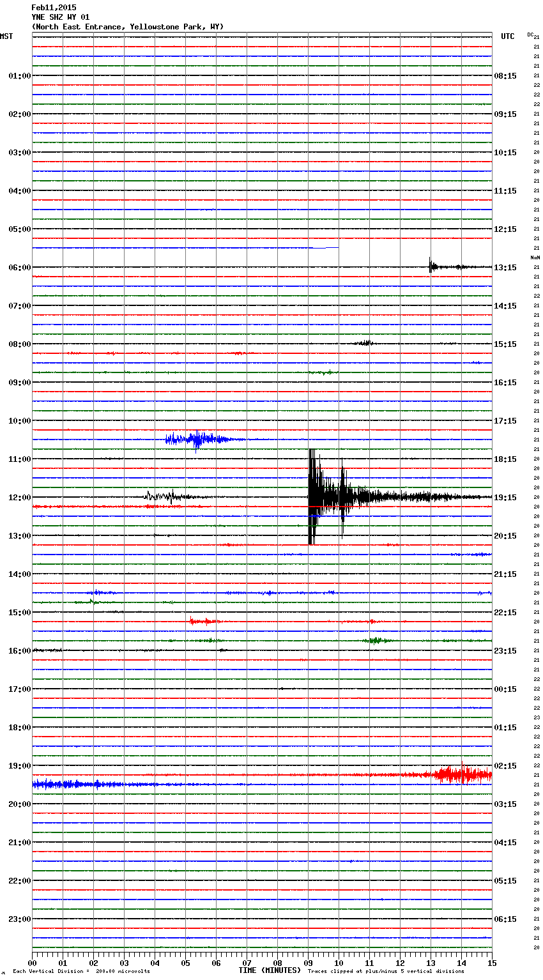Click the 06:15 UTC time label
The height and width of the screenshot is (980, 543).
(x=505, y=919)
